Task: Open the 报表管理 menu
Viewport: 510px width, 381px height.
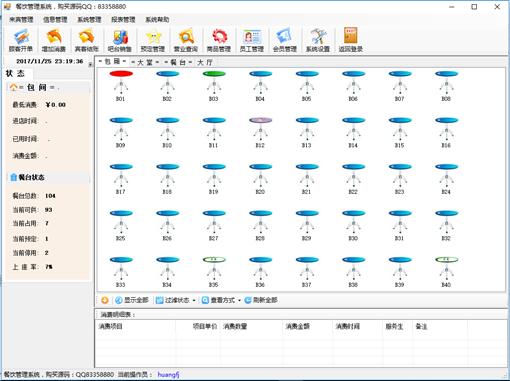Action: pos(123,20)
